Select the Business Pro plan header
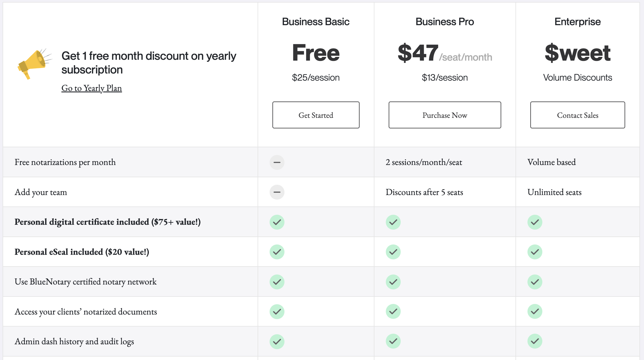Screen dimensions: 644x360 click(x=444, y=21)
